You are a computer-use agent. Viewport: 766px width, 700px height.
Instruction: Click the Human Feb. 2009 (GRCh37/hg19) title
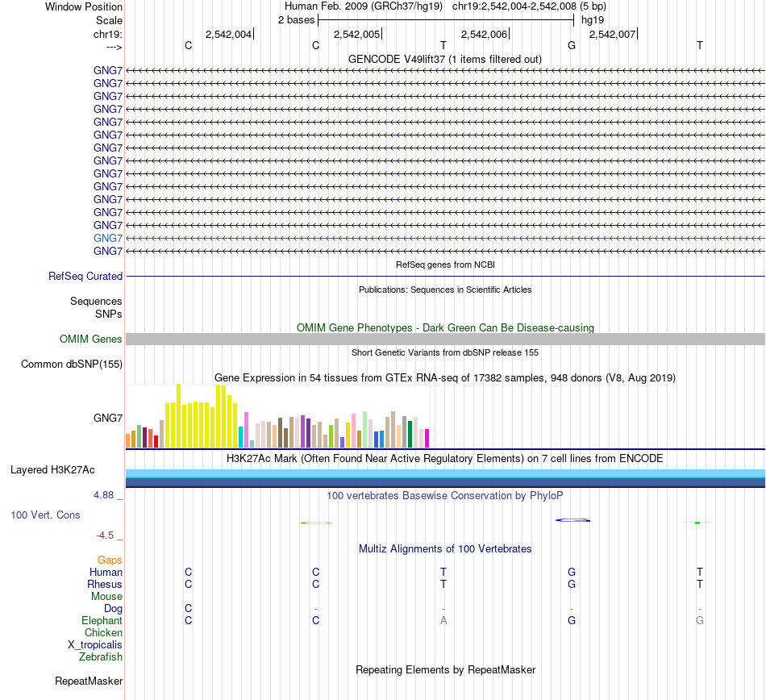pyautogui.click(x=364, y=6)
